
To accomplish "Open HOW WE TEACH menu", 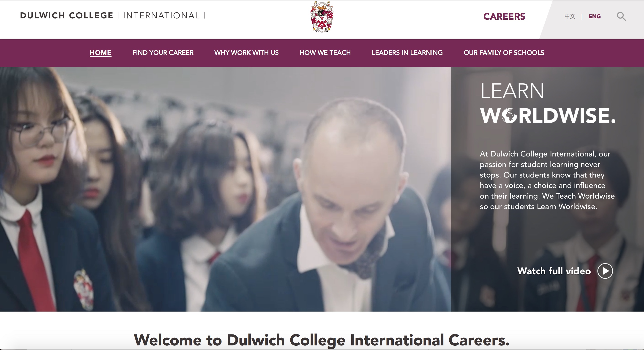I will [325, 53].
